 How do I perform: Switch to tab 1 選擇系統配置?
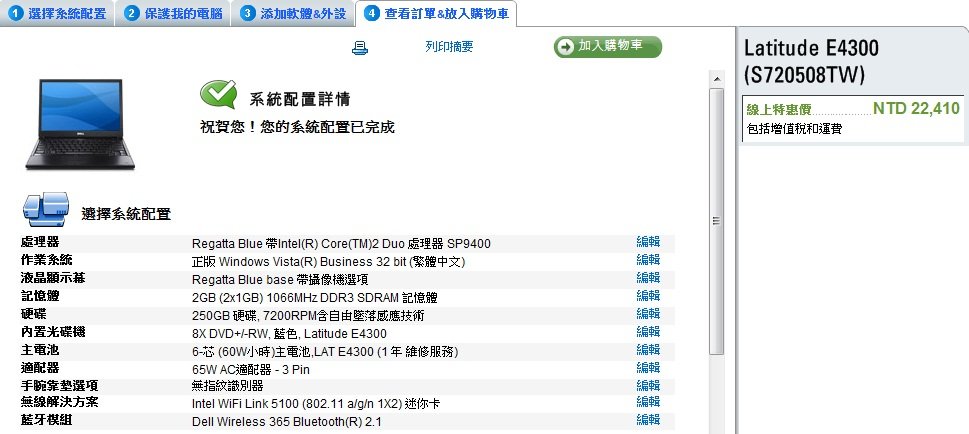57,13
